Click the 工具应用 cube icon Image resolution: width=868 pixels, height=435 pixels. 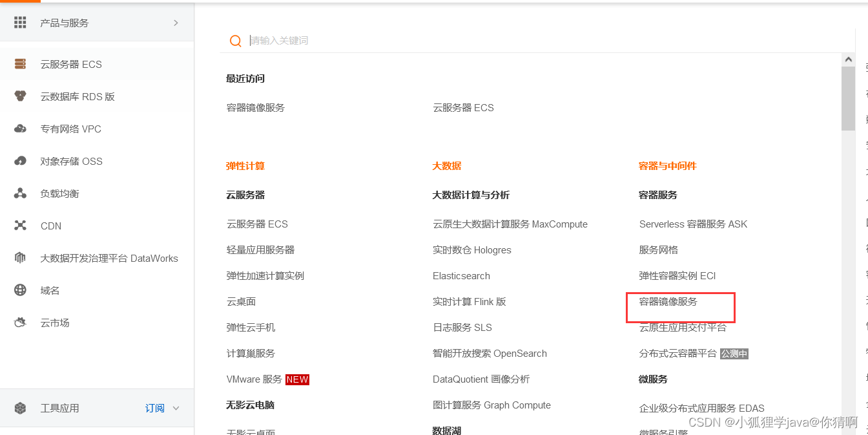(x=20, y=408)
